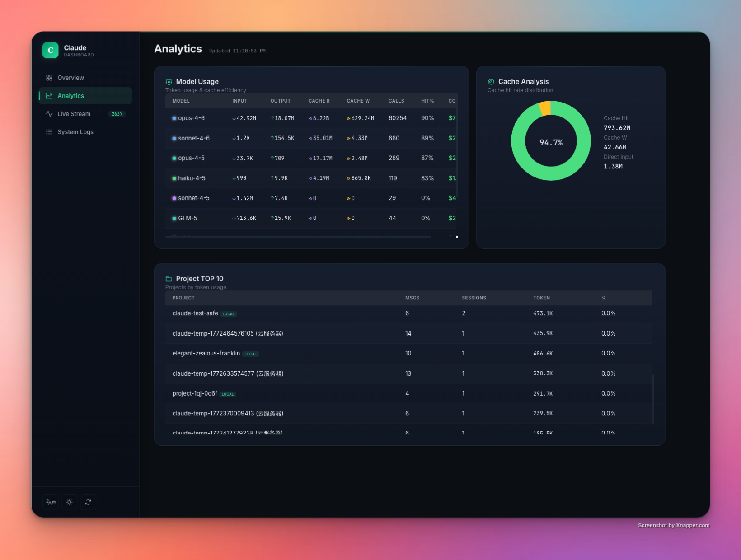The height and width of the screenshot is (560, 741).
Task: Click the Updated 11:10:53 PM timestamp
Action: 237,51
